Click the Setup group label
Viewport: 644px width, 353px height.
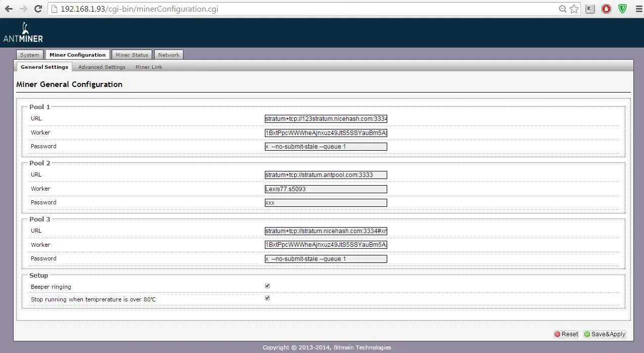coord(39,276)
